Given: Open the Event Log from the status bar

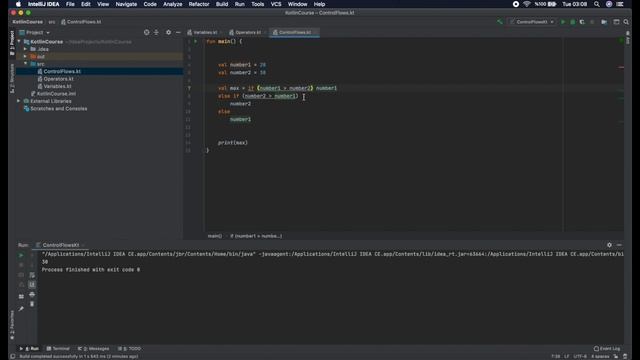Looking at the screenshot, I should coord(607,349).
